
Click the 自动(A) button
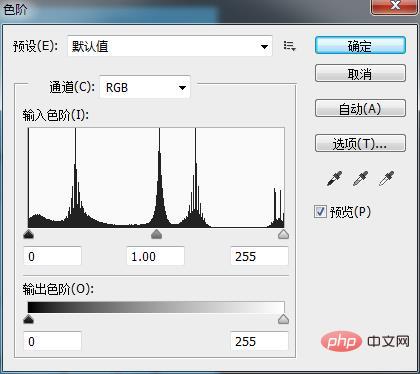click(360, 108)
